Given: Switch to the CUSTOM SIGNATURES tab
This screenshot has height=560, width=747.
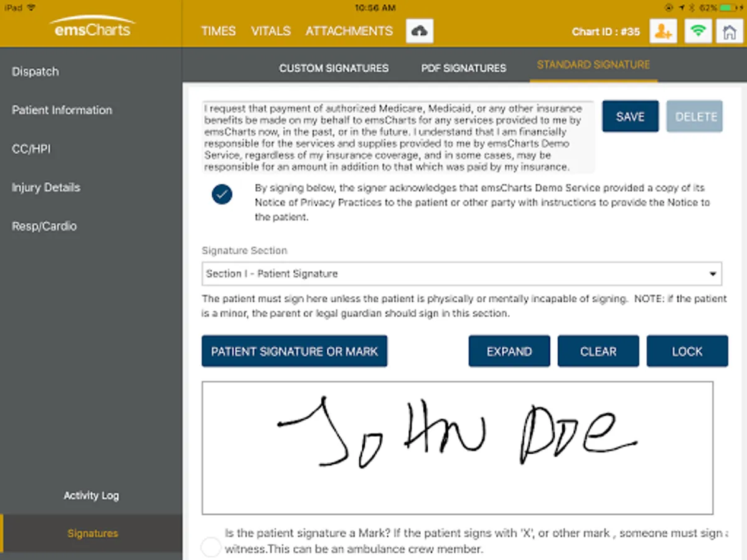Looking at the screenshot, I should point(334,68).
